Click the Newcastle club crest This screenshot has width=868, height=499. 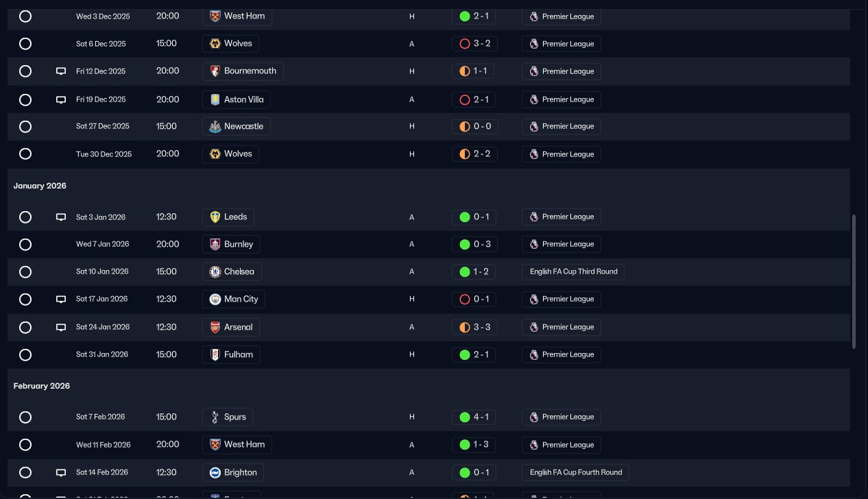215,127
